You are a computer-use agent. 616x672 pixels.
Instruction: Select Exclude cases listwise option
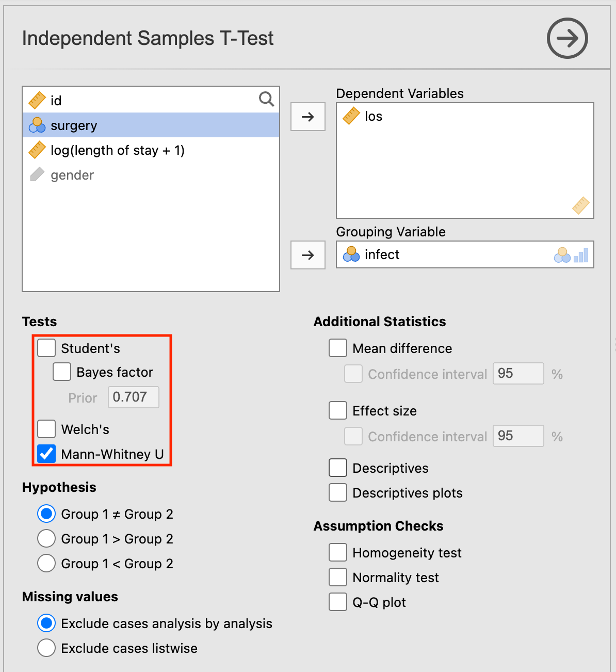coord(46,648)
